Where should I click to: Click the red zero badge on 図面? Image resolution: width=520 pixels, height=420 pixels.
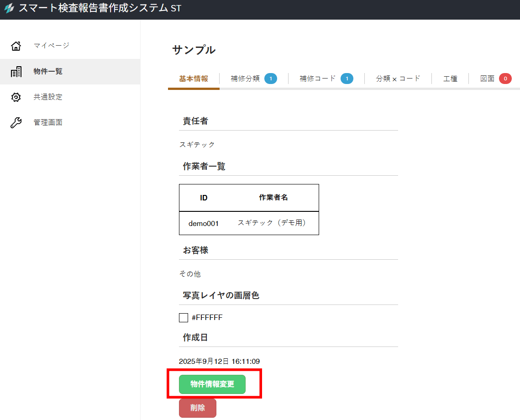(505, 79)
